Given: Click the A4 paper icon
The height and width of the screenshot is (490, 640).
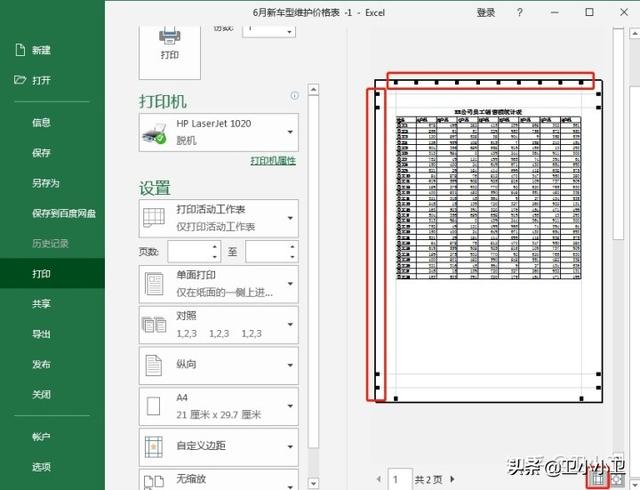Looking at the screenshot, I should click(154, 406).
